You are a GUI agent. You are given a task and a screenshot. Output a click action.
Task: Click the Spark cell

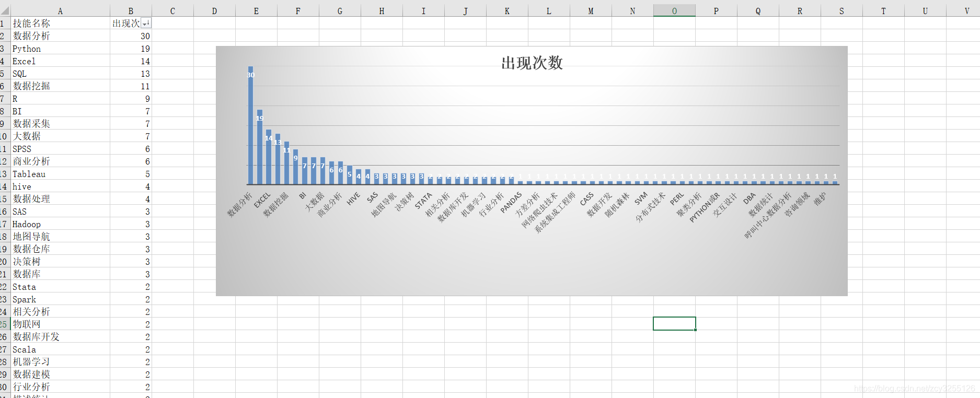[x=60, y=299]
